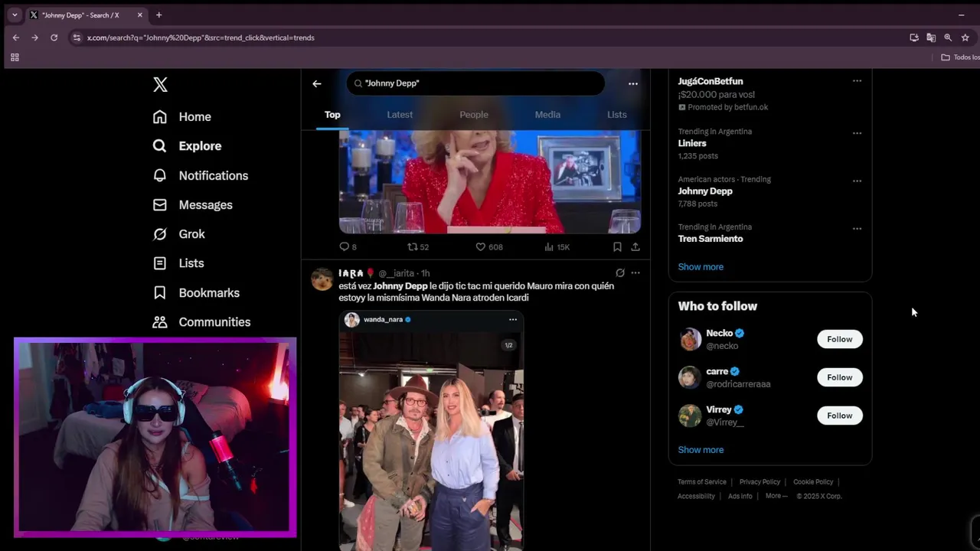Switch to the Media tab
Screen dimensions: 980x551
click(x=547, y=115)
